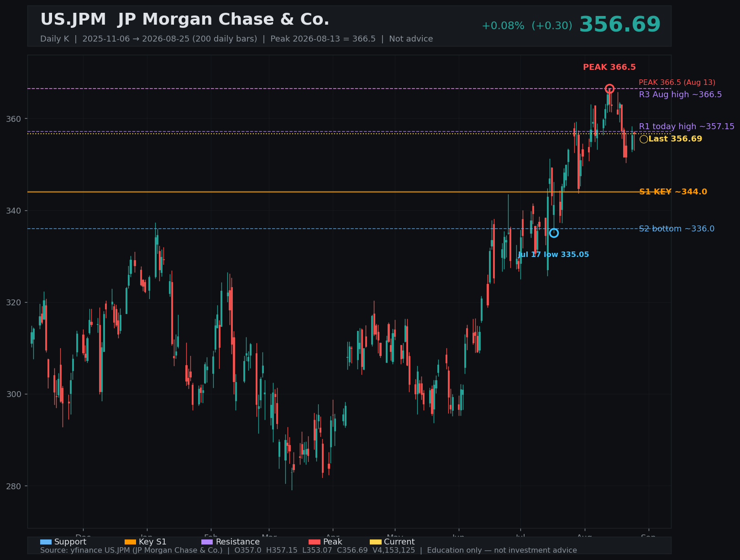740x560 pixels.
Task: Click the blue Support legend swatch
Action: tap(46, 542)
